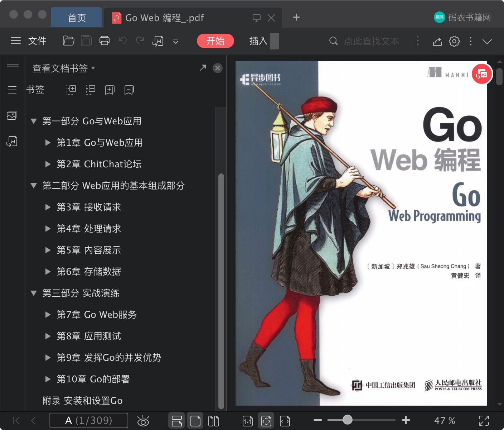Screen dimensions: 504x430
Task: Go to previous page arrow
Action: [x=33, y=420]
